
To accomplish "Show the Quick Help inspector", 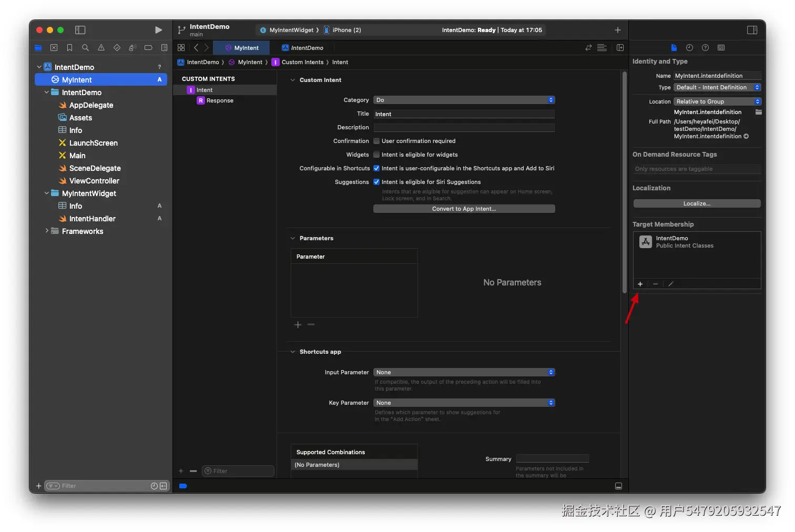I will coord(705,48).
